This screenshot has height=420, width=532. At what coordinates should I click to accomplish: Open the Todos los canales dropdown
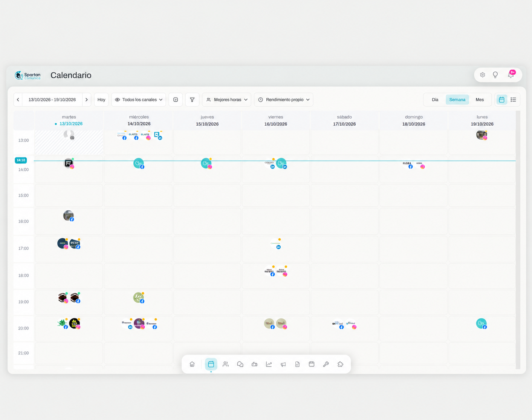pos(139,100)
